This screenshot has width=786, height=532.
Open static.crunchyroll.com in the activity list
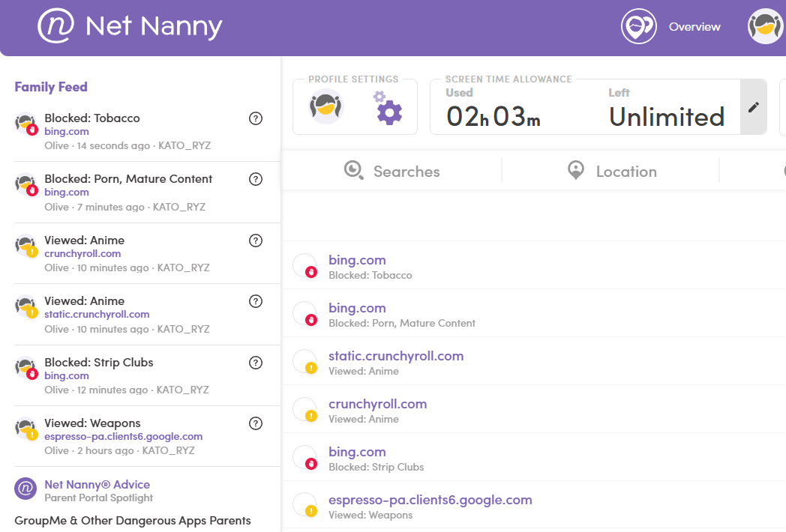click(x=396, y=356)
